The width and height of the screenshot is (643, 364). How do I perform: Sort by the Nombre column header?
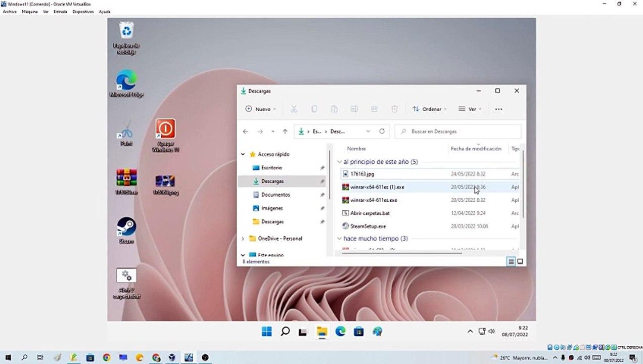pyautogui.click(x=356, y=149)
